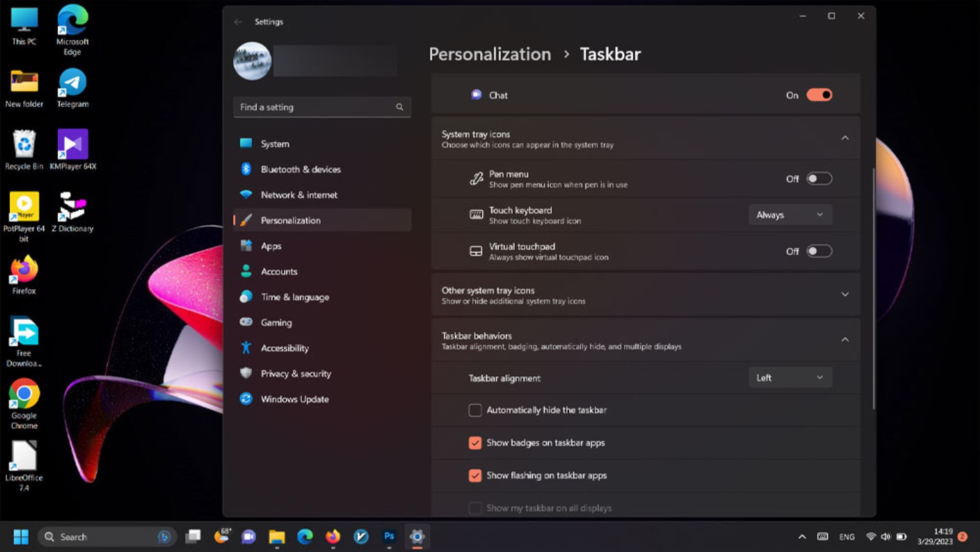This screenshot has width=980, height=552.
Task: Open the Taskbar alignment dropdown
Action: [x=790, y=378]
